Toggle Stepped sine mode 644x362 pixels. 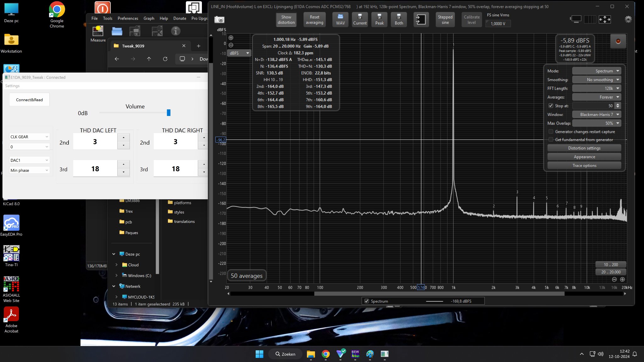(445, 19)
